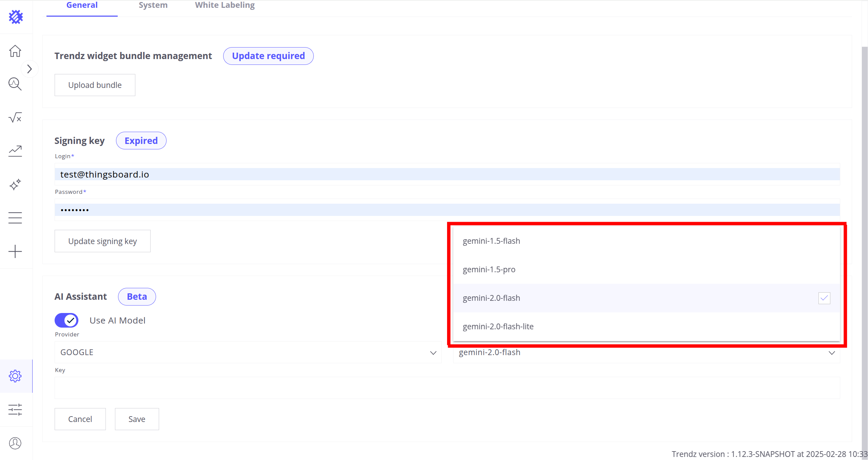Open the Provider GOOGLE dropdown
Viewport: 868px width, 460px height.
coord(248,352)
